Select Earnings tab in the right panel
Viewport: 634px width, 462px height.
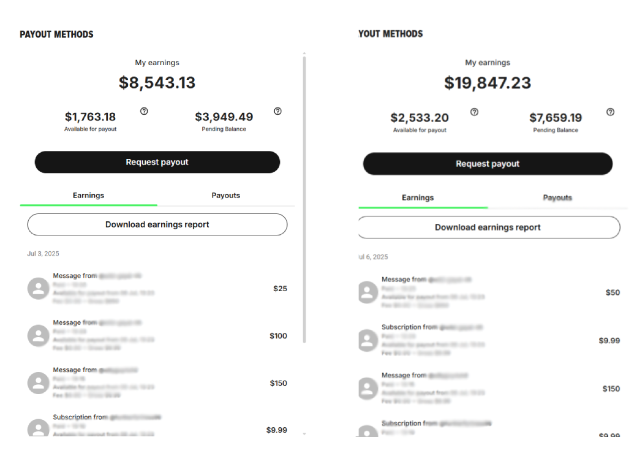418,197
